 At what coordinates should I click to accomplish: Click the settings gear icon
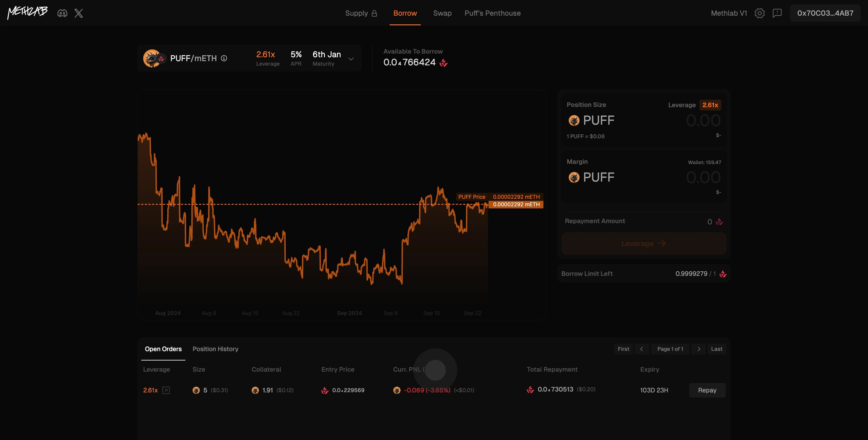click(759, 13)
